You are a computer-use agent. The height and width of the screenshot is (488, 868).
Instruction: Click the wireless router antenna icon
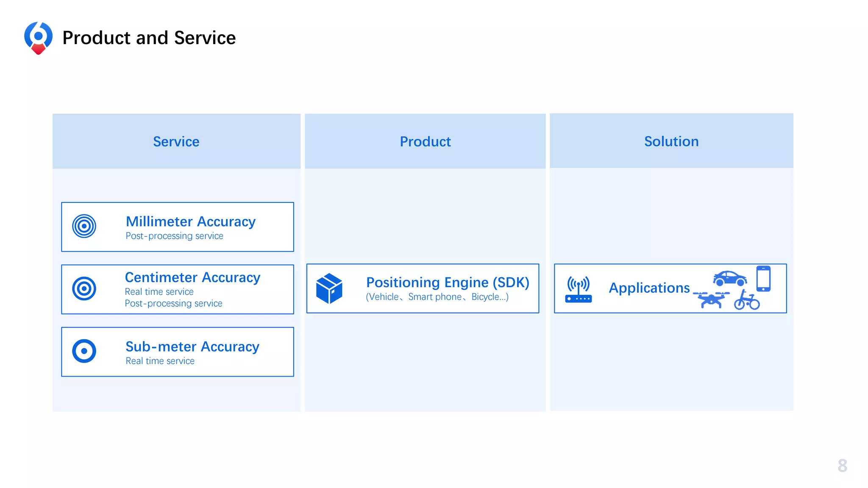[579, 289]
